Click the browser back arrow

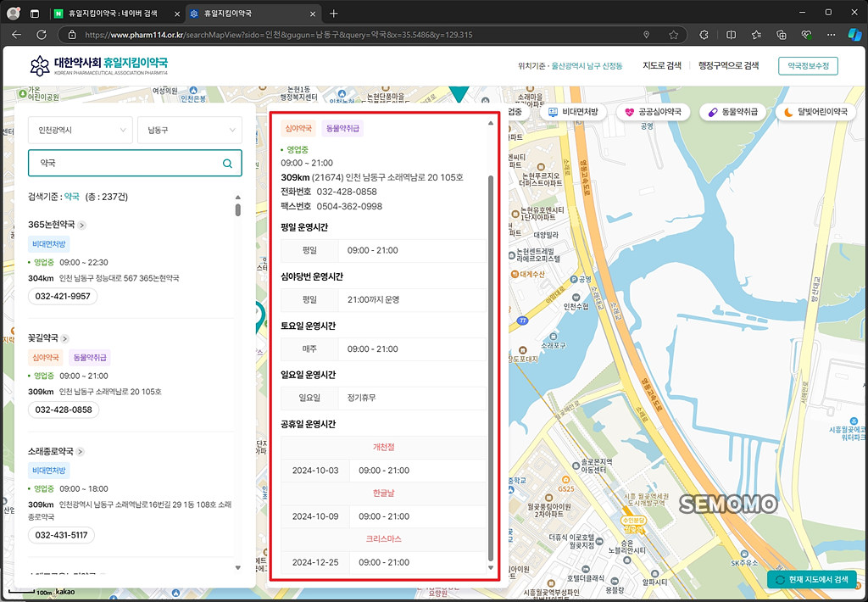(17, 34)
